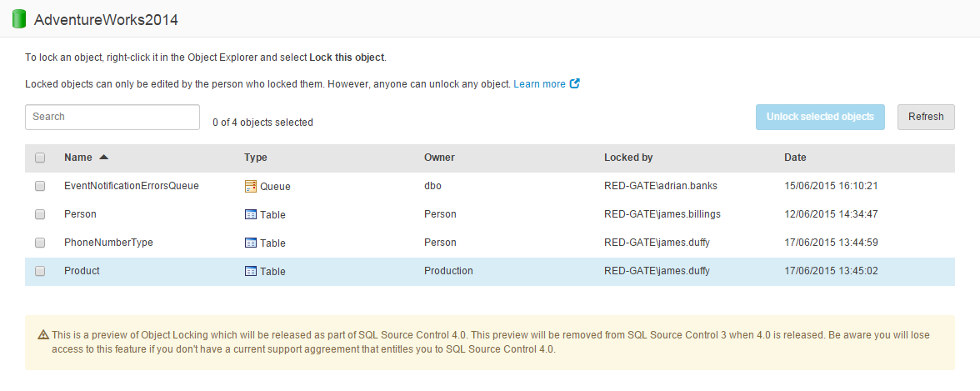980x391 pixels.
Task: Click the Table icon in PhoneNumberType row
Action: (250, 243)
